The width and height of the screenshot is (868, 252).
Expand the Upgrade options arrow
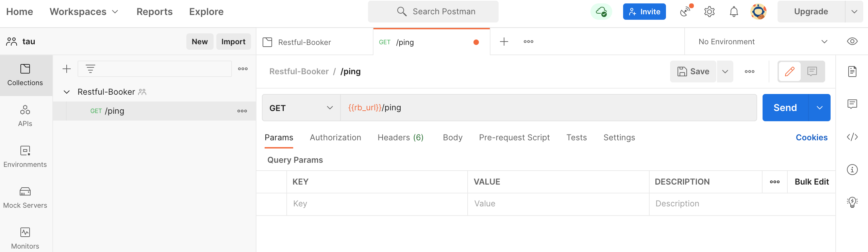coord(854,12)
